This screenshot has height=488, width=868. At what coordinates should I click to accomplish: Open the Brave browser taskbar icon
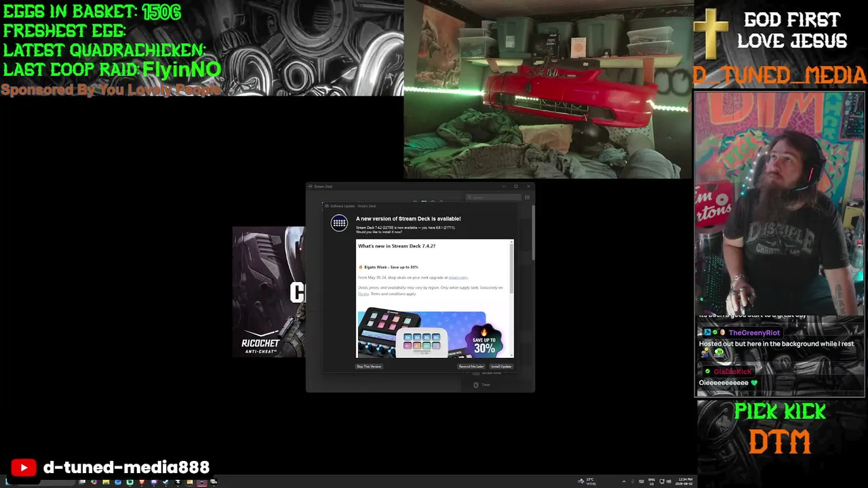[142, 482]
